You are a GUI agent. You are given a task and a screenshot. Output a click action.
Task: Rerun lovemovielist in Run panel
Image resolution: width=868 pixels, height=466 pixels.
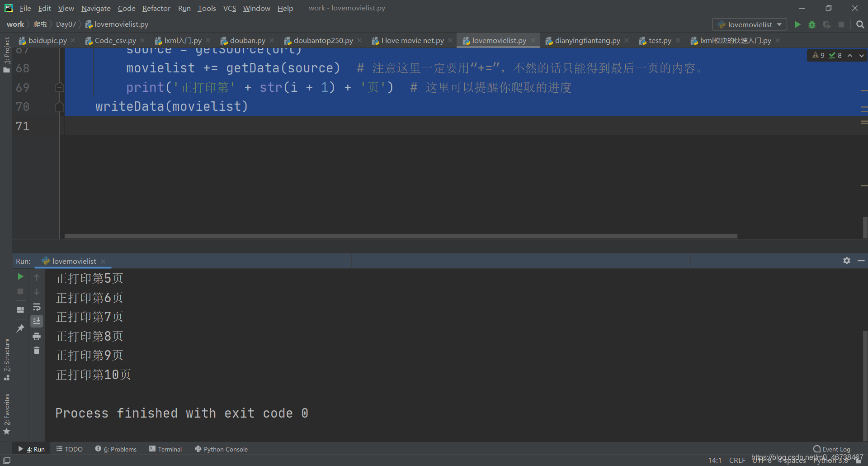click(x=20, y=276)
